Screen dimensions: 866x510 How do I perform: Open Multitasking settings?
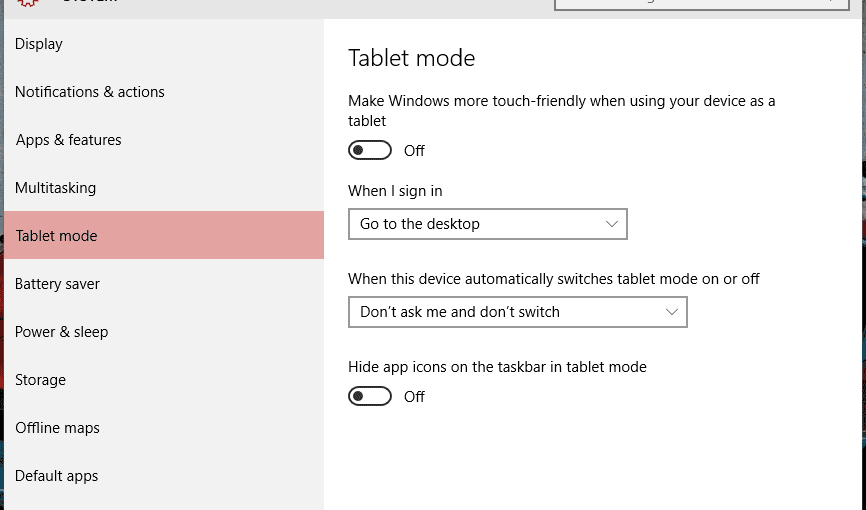(x=56, y=188)
